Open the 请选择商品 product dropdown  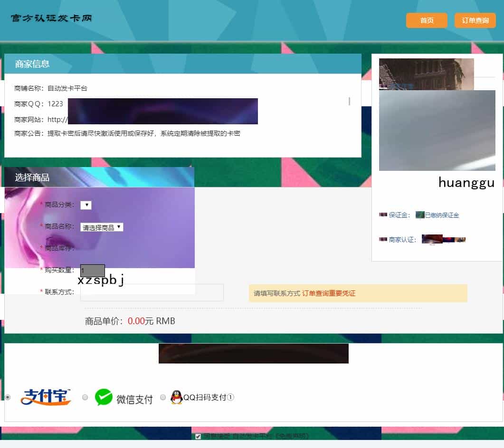coord(102,227)
